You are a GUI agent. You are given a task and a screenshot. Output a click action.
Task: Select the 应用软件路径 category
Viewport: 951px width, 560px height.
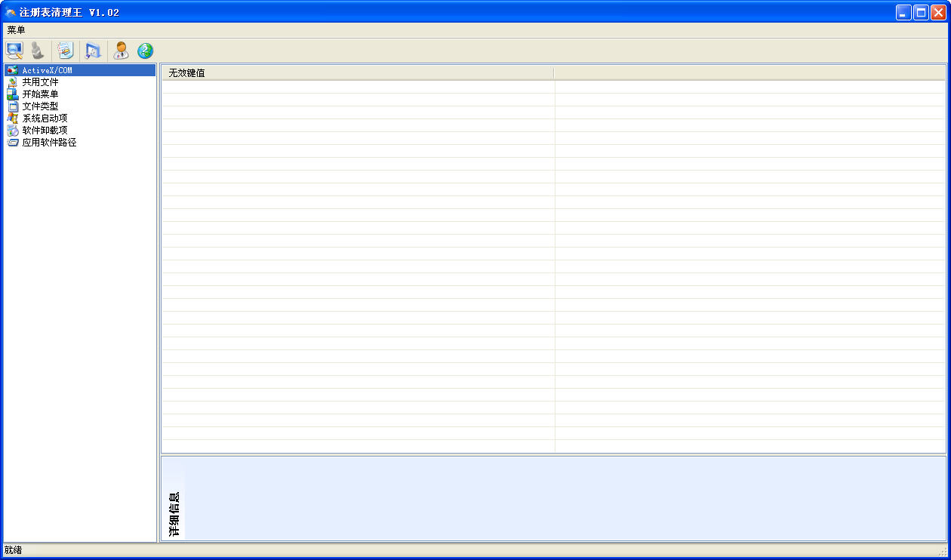pyautogui.click(x=49, y=143)
